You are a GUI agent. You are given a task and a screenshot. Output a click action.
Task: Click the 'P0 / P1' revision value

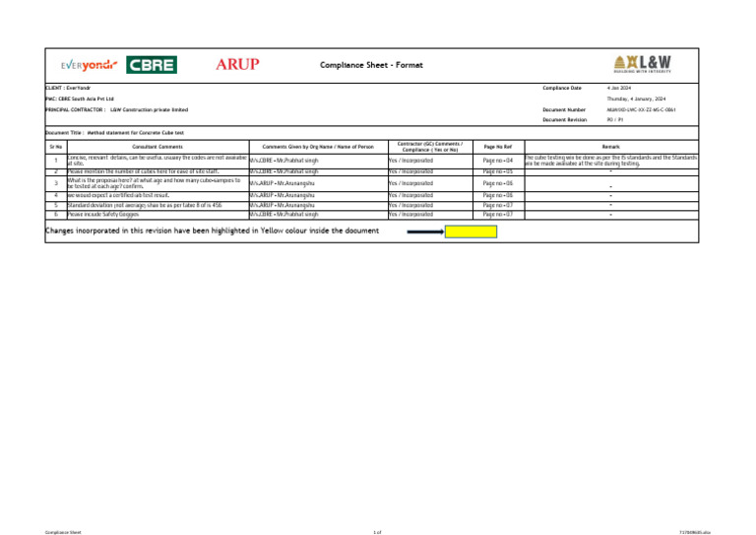(614, 119)
